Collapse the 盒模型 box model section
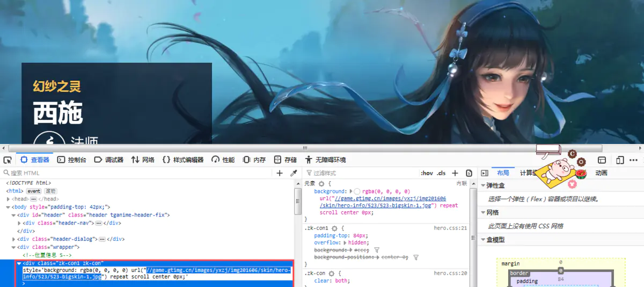 (484, 240)
